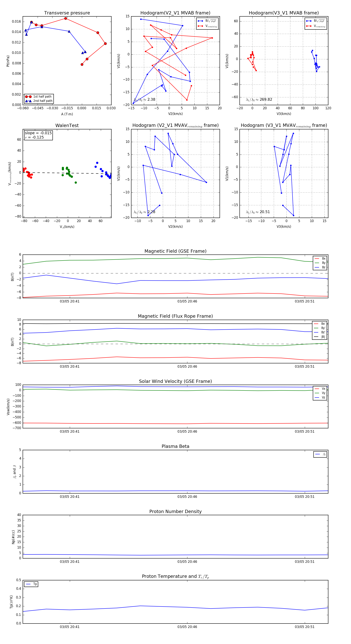Click the 'Bx' legend entry in GSE magnetic field
The image size is (351, 644).
click(320, 259)
